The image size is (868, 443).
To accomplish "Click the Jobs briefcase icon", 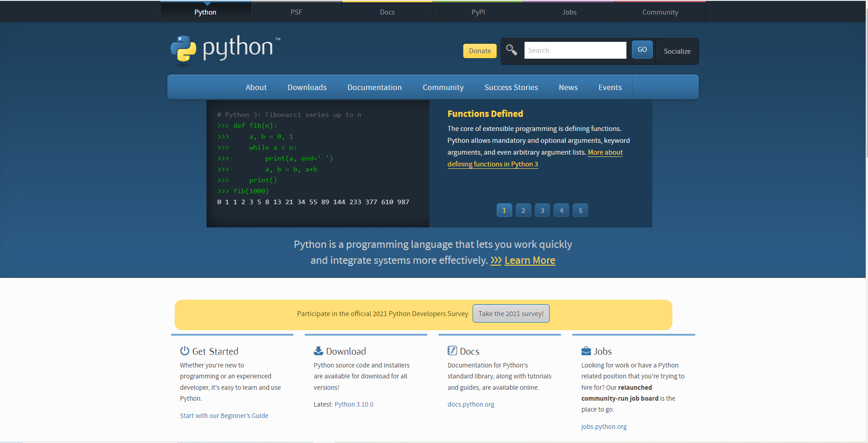I will 586,351.
